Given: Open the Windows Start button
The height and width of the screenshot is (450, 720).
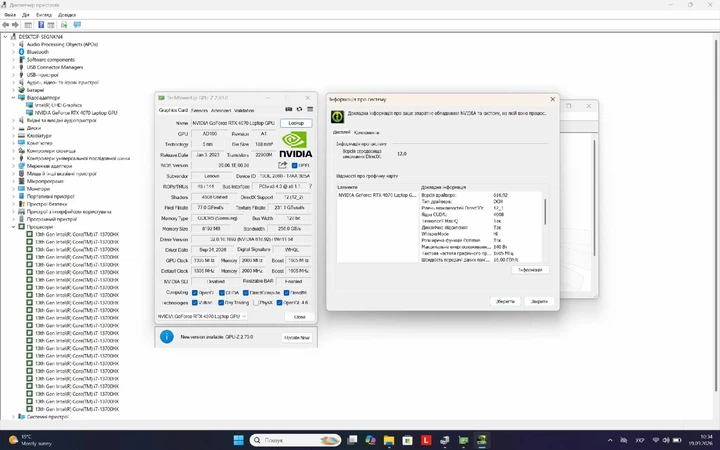Looking at the screenshot, I should click(238, 440).
